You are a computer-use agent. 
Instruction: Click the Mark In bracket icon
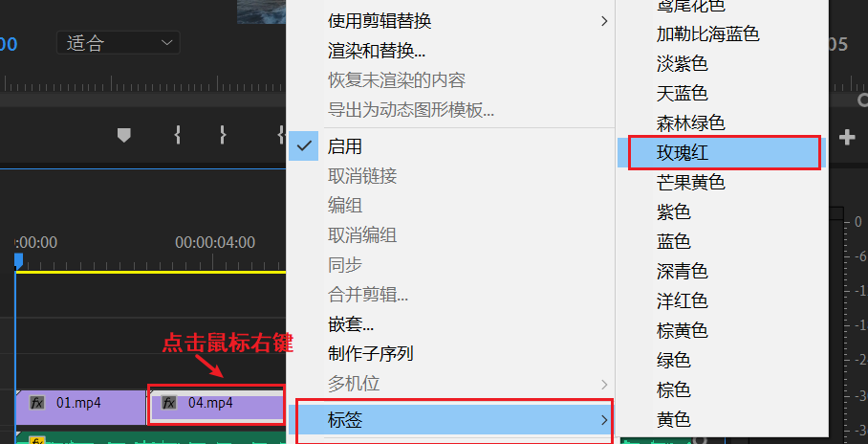pos(177,135)
